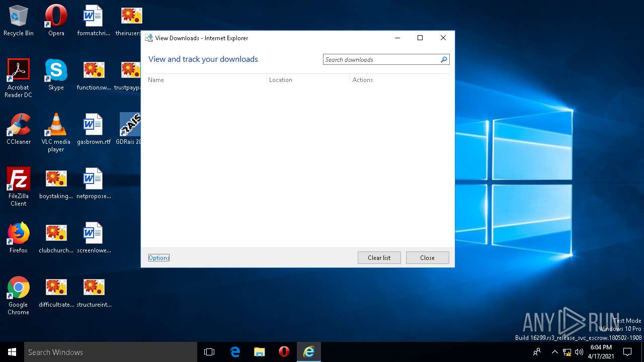Image resolution: width=644 pixels, height=362 pixels.
Task: Select the screenlowe... Word document icon
Action: point(94,238)
